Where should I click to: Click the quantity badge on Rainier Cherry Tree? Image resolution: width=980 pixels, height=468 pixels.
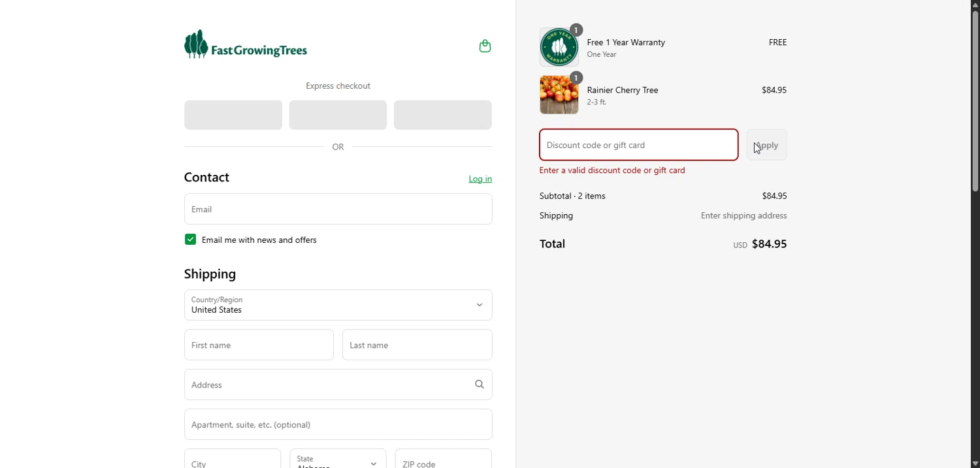tap(576, 78)
